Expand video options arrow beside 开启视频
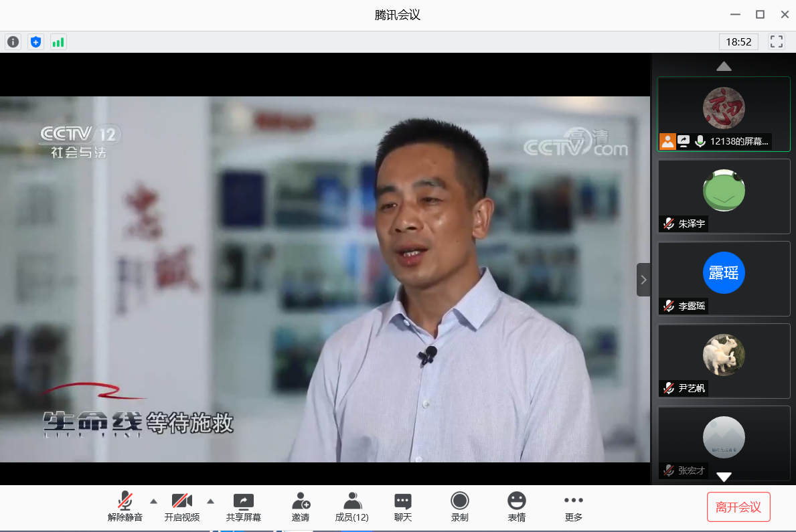796x532 pixels. point(210,501)
